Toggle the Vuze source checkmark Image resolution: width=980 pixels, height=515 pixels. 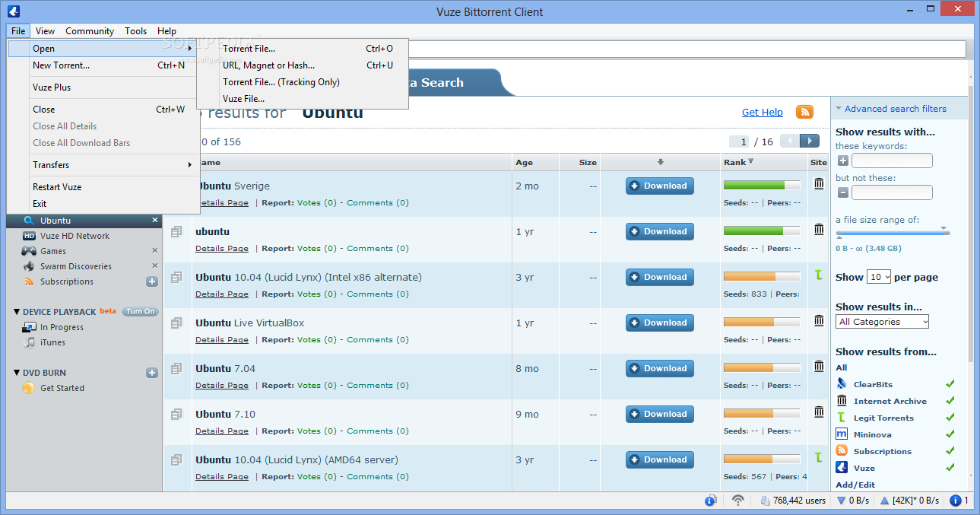point(950,468)
